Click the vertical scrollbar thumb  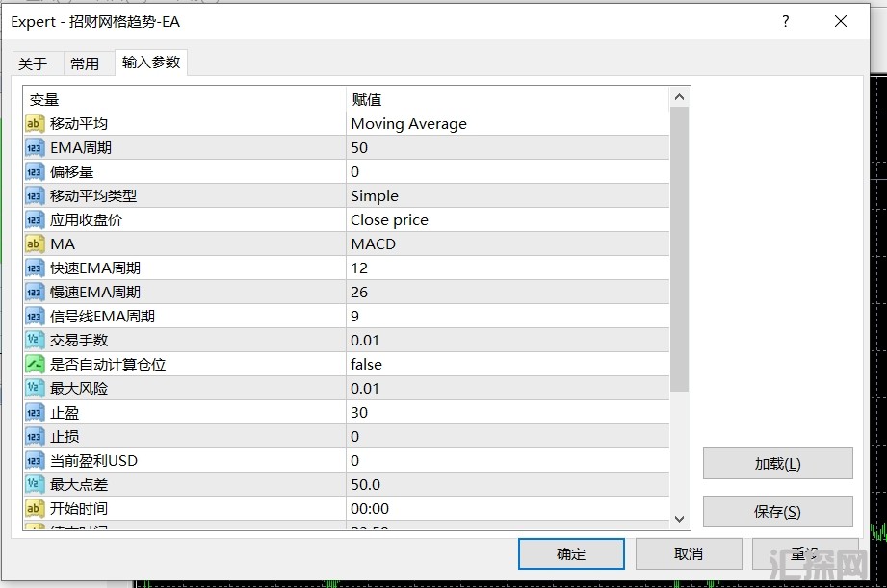[x=679, y=248]
